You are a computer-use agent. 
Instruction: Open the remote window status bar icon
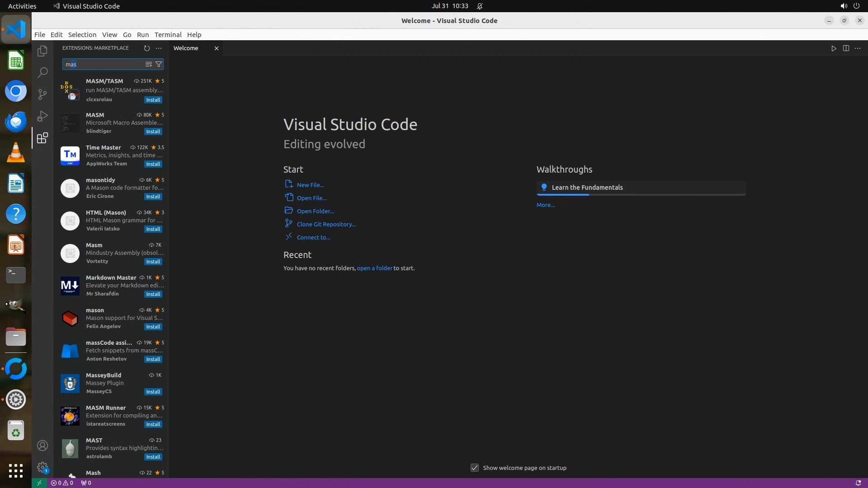(x=39, y=483)
